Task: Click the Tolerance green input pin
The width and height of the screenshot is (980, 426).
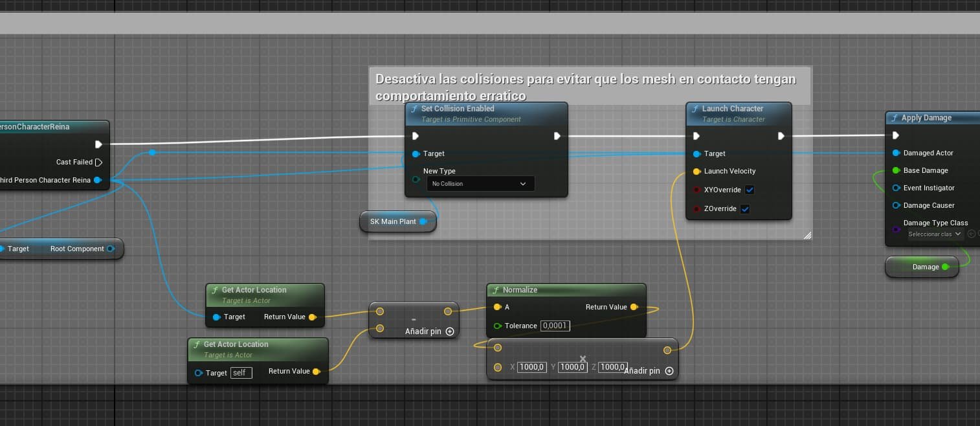Action: (x=497, y=326)
